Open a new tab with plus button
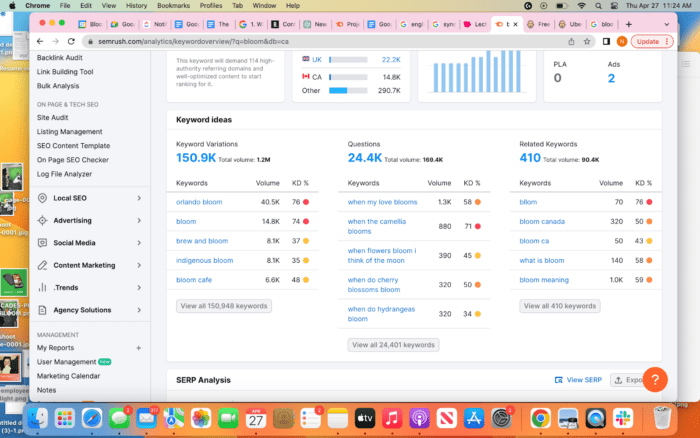Viewport: 700px width, 438px height. [x=629, y=24]
